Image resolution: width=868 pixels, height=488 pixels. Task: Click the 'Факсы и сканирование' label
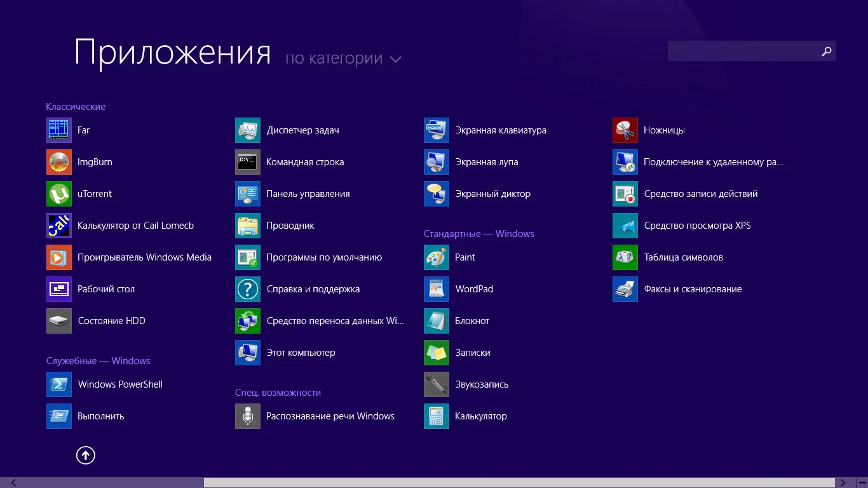[693, 289]
